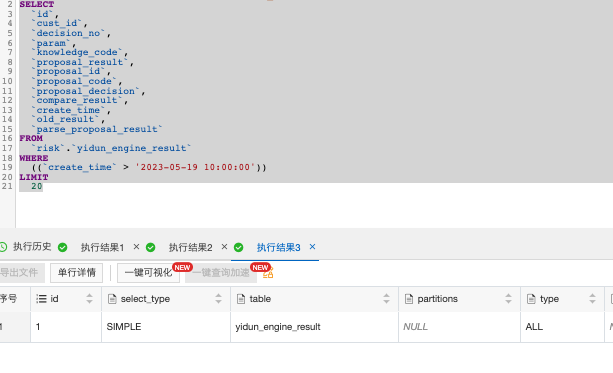Click the `old_result` column in the query
Viewport: 613px width, 373px height.
tap(66, 119)
